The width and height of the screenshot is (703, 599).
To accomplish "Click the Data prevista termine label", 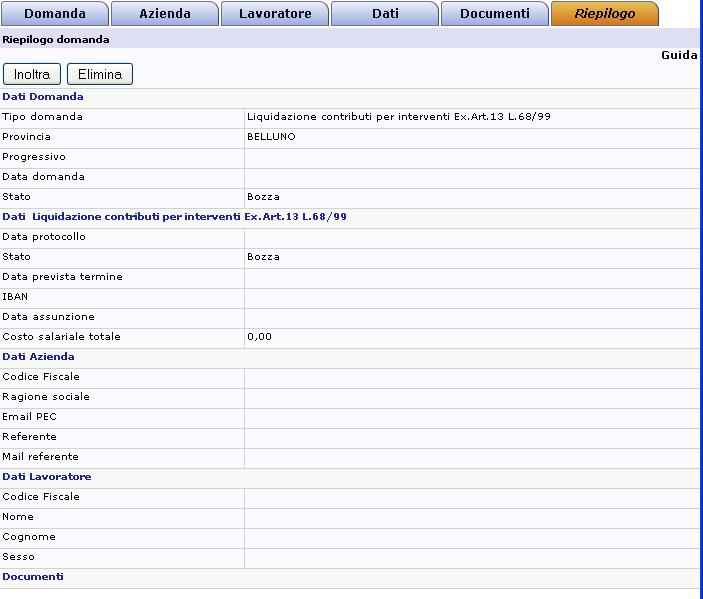I will tap(62, 277).
